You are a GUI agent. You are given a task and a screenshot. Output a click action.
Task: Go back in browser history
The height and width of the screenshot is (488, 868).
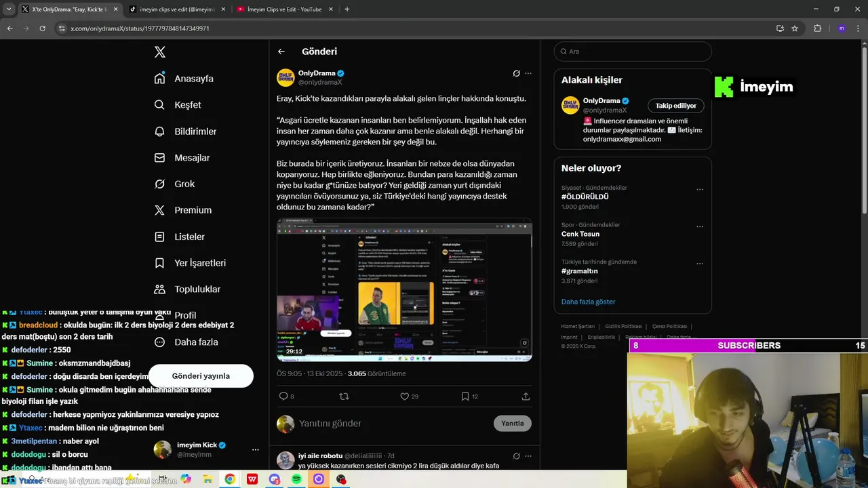9,28
